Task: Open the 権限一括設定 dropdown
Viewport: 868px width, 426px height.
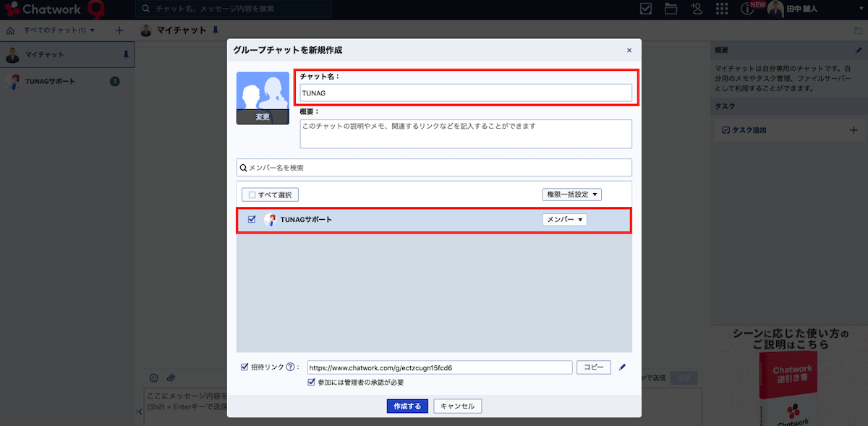Action: tap(571, 195)
